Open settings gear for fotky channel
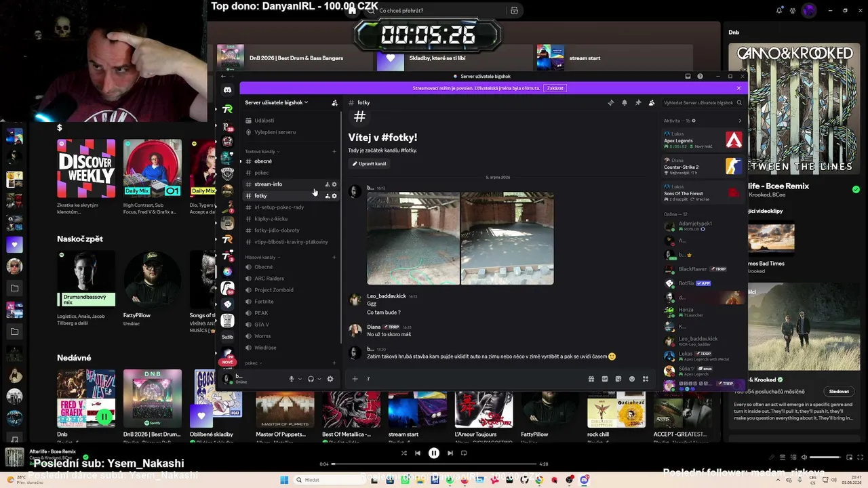This screenshot has height=488, width=868. [x=334, y=196]
